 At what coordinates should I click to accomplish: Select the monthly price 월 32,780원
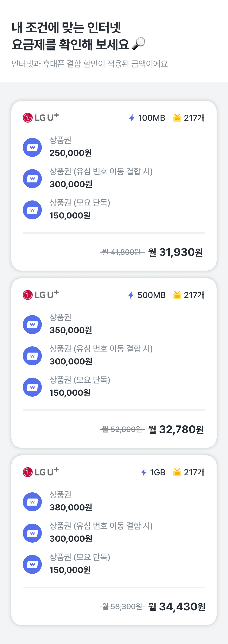pyautogui.click(x=176, y=430)
